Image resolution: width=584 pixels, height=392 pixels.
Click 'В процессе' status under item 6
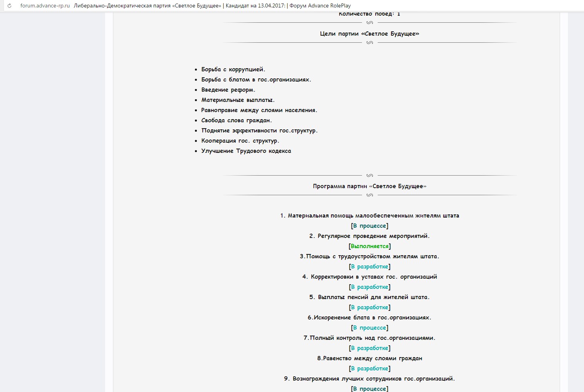pos(369,328)
